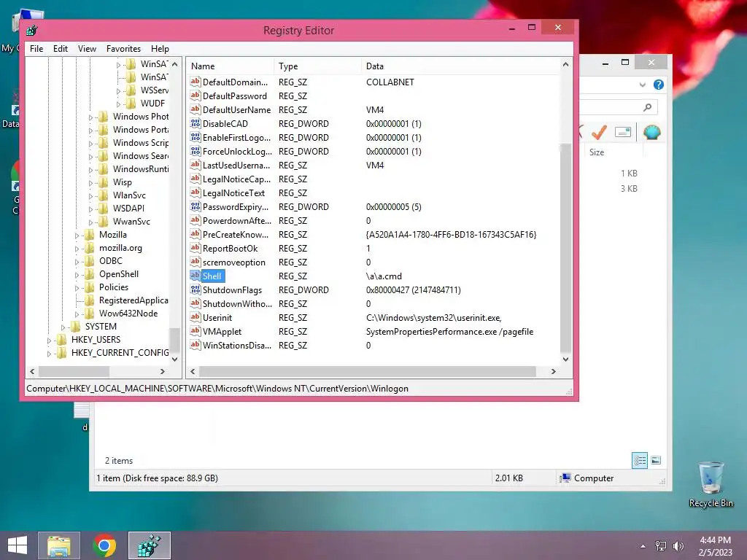Open File Explorer from the taskbar

tap(59, 545)
